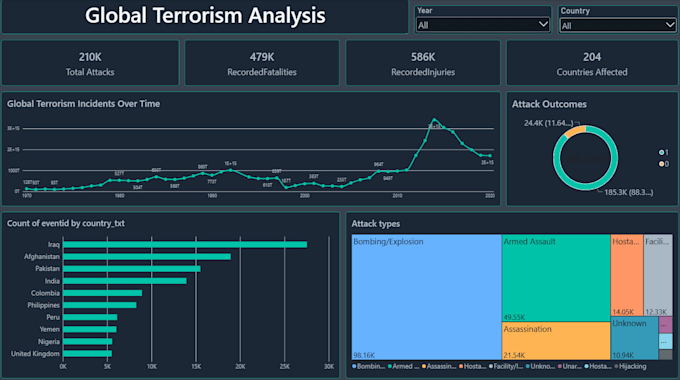
Task: Click the Global Terrorism Analysis title
Action: [x=205, y=16]
